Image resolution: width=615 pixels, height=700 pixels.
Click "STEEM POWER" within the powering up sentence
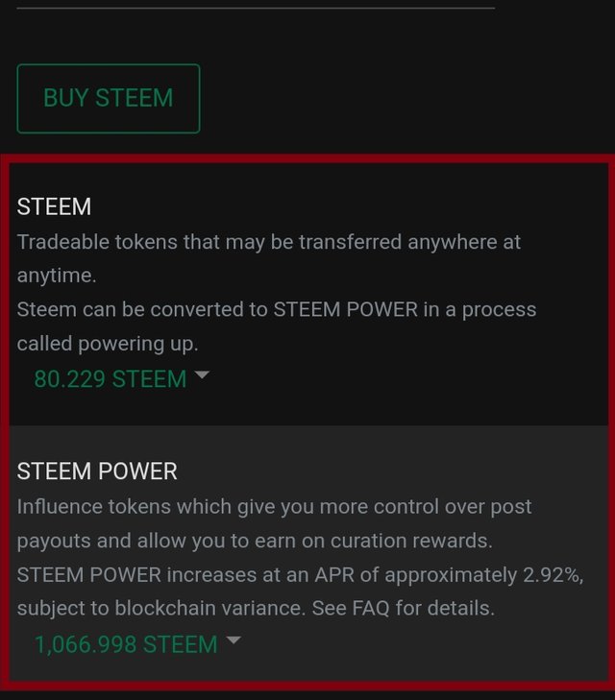click(x=346, y=310)
